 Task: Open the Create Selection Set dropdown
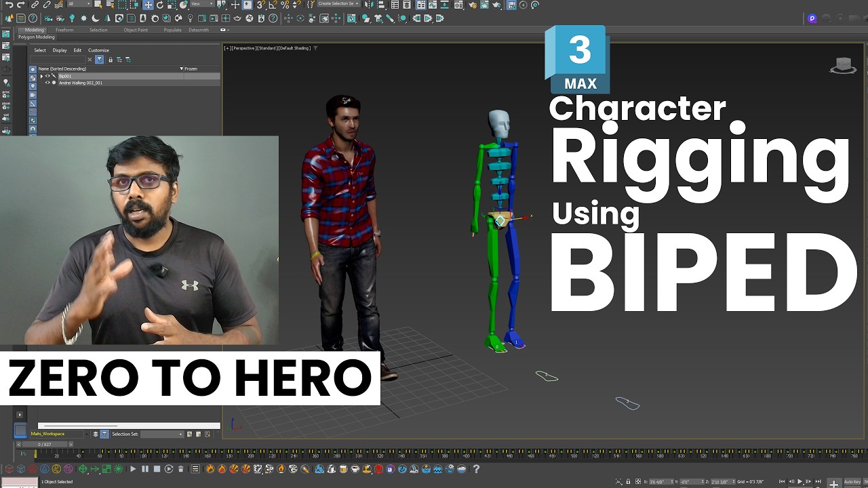pos(339,4)
